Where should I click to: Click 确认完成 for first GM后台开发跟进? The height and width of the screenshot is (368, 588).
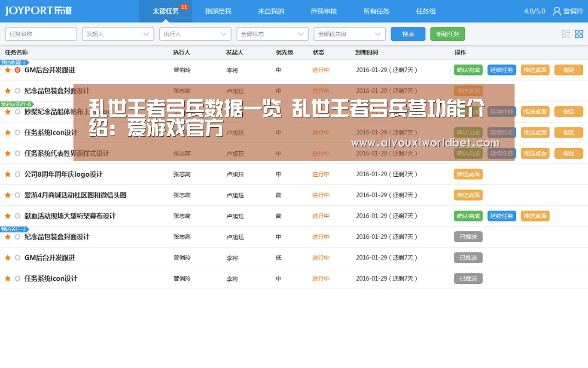468,70
